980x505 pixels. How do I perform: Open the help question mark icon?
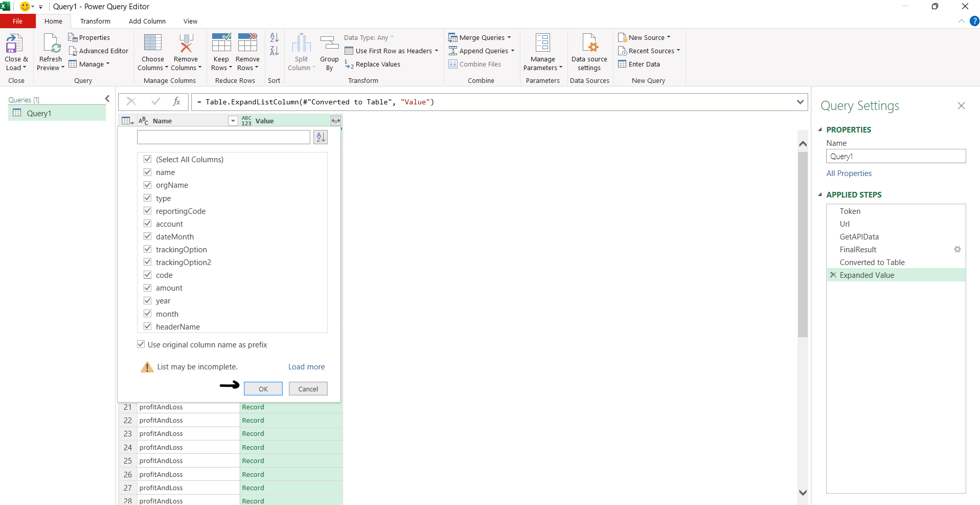[974, 21]
